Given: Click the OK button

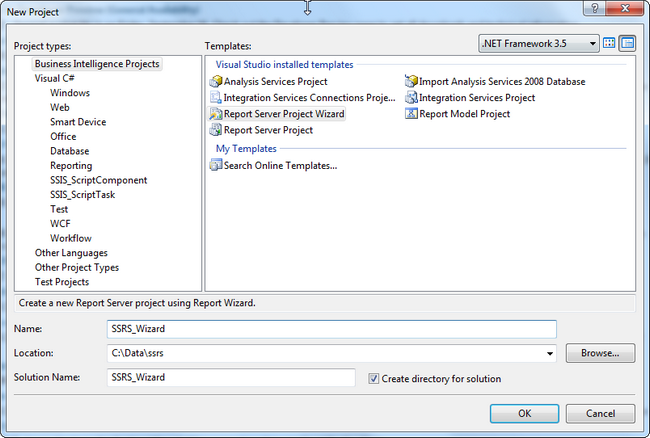Looking at the screenshot, I should (524, 414).
